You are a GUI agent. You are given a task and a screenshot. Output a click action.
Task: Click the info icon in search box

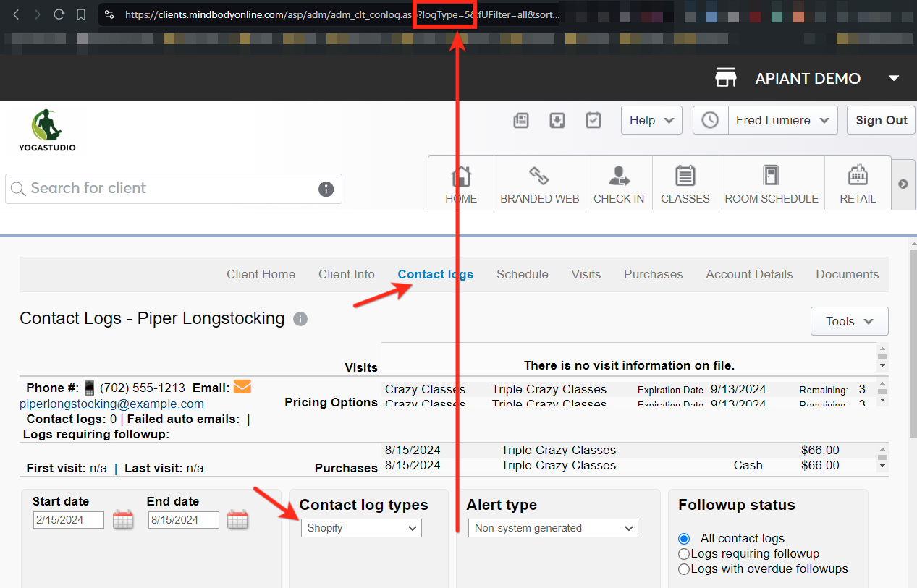pos(326,189)
